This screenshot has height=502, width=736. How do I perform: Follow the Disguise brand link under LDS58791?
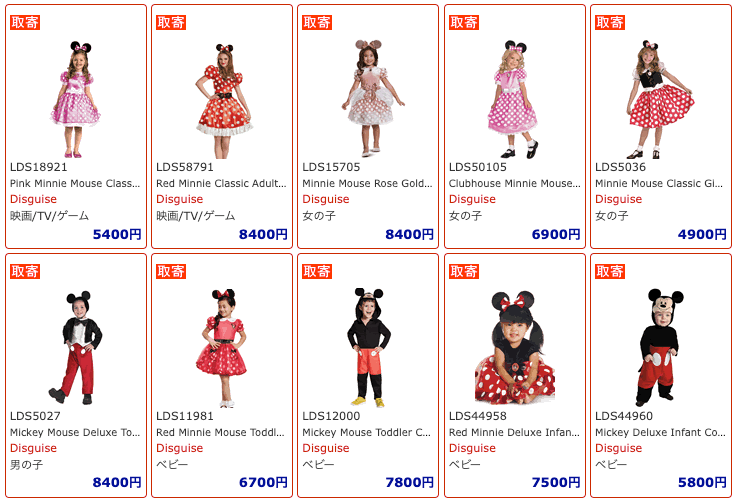click(179, 199)
